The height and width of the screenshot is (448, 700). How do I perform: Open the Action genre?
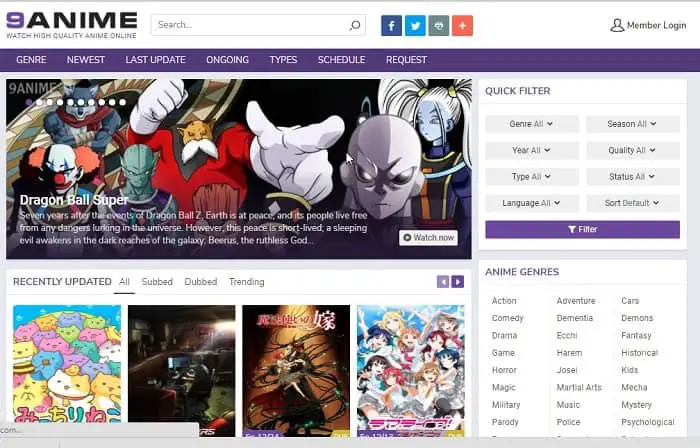click(504, 301)
